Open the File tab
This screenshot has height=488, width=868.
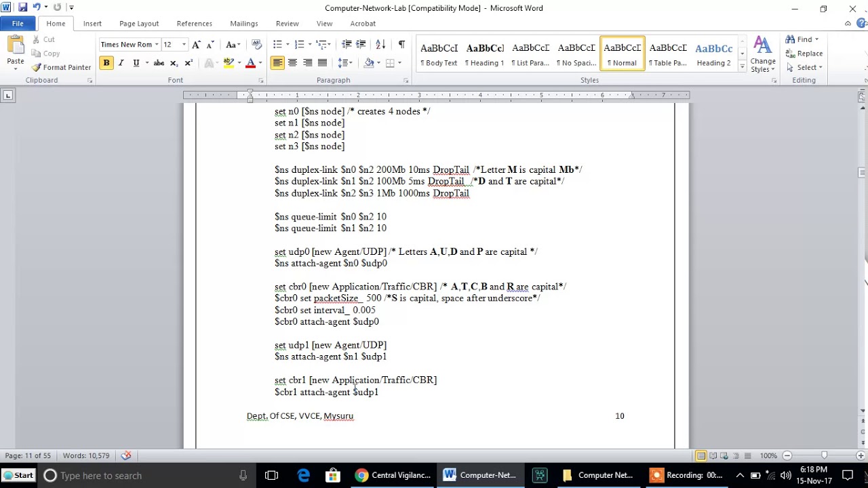coord(18,23)
